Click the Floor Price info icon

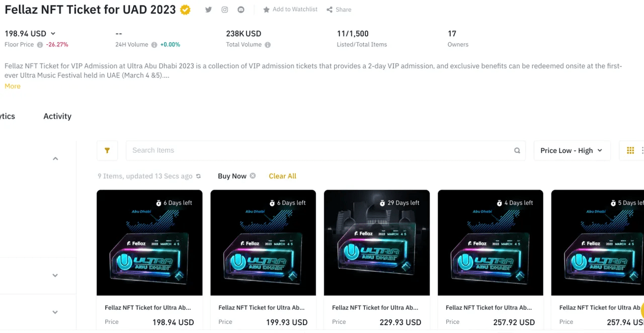click(40, 45)
